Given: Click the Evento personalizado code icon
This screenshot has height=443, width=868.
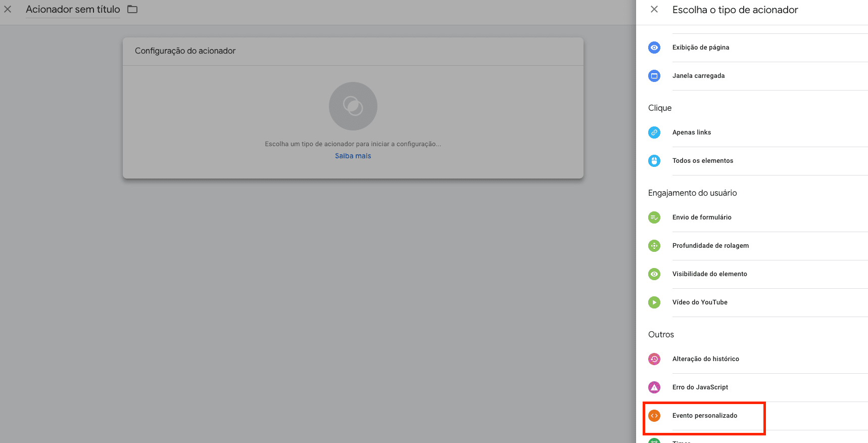Looking at the screenshot, I should pyautogui.click(x=654, y=416).
